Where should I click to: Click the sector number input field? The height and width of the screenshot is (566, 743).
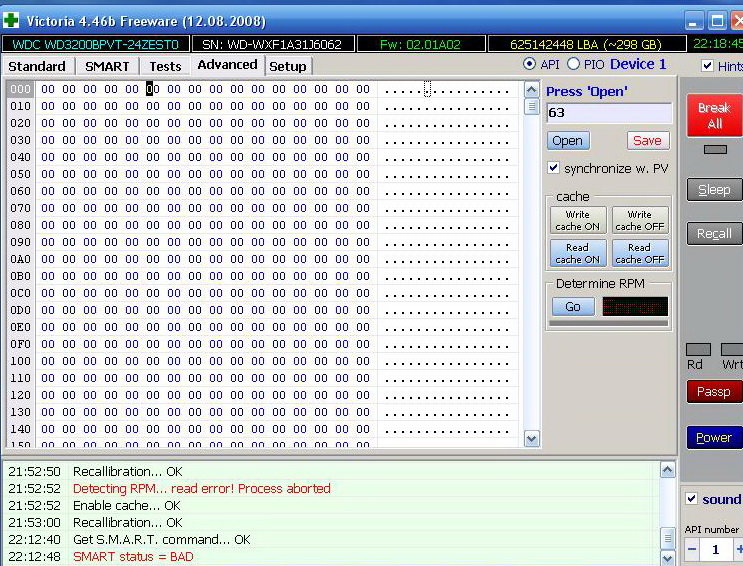pos(608,113)
